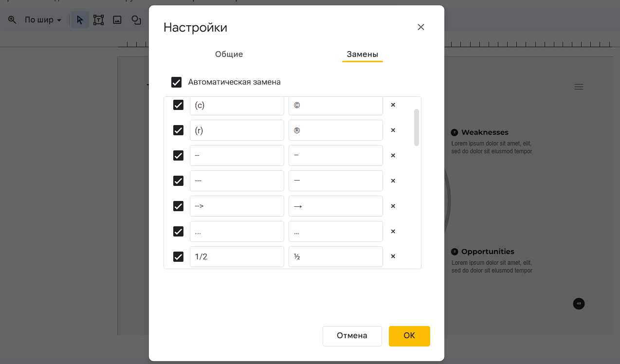Click the replacements list scrollbar thumb

point(417,127)
